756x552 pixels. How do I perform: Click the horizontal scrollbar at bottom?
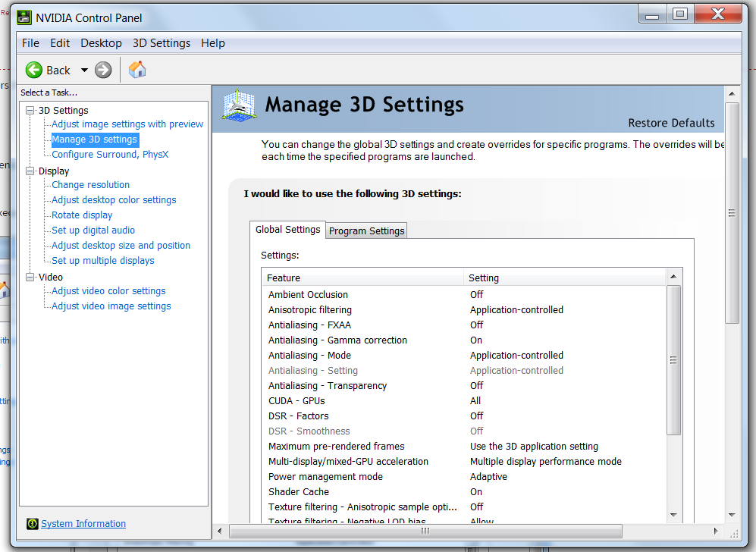tap(425, 531)
